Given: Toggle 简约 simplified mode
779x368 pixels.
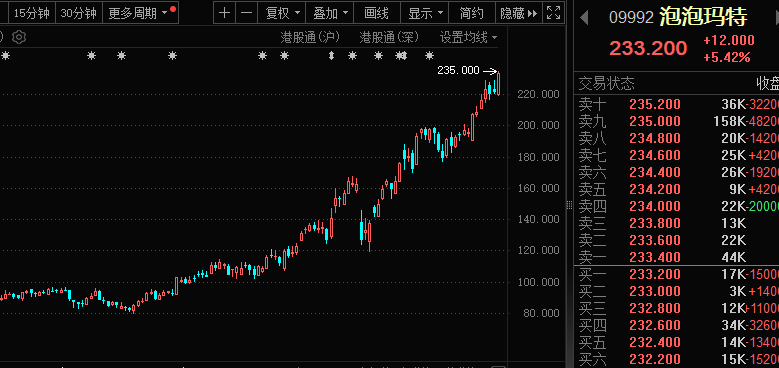Looking at the screenshot, I should (471, 13).
